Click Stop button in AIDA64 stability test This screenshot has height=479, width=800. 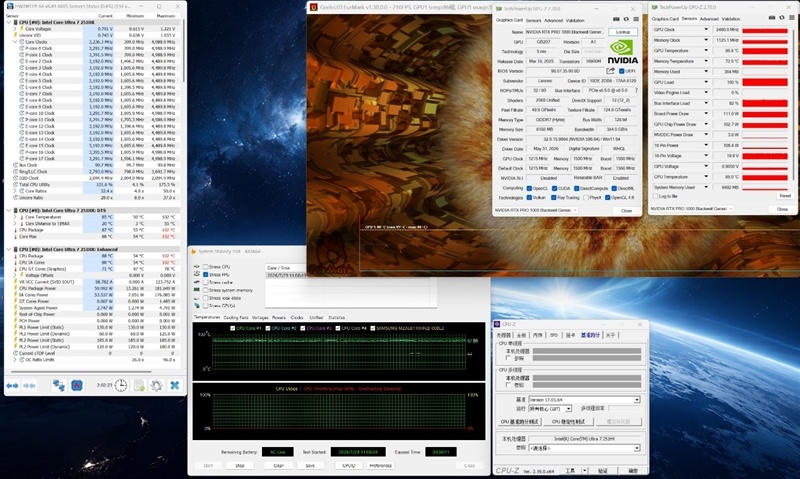[240, 465]
